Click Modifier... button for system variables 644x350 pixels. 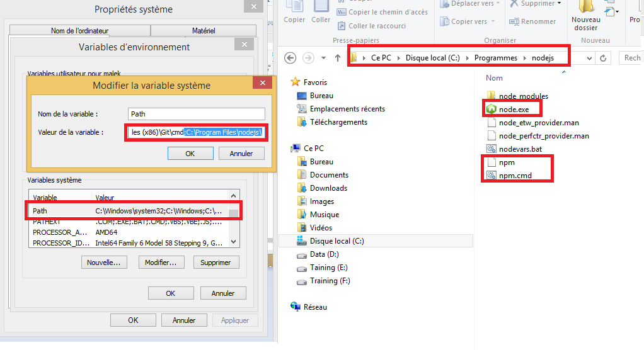[161, 262]
